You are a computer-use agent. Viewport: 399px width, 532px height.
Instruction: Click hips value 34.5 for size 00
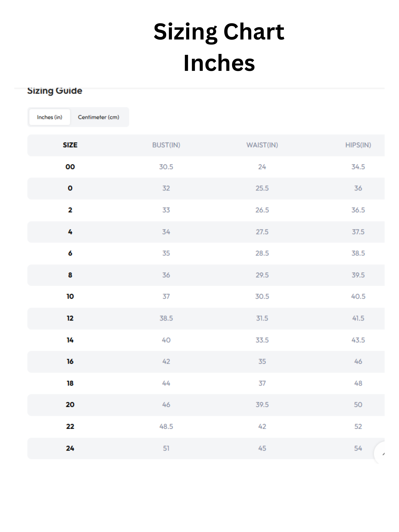click(358, 167)
